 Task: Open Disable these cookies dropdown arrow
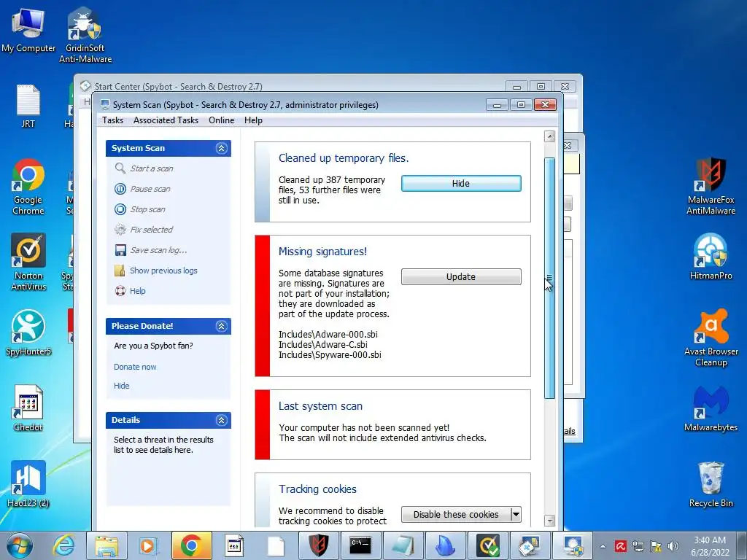pos(516,514)
